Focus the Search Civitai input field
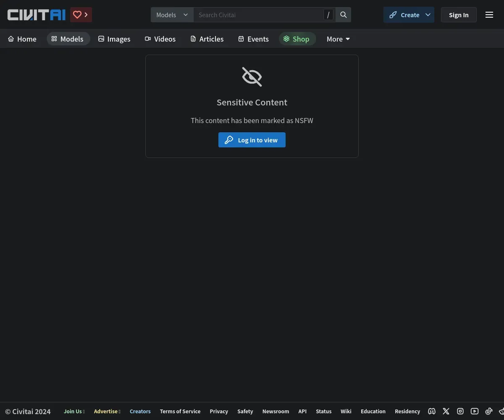Screen dimensions: 504x420 [x=258, y=15]
